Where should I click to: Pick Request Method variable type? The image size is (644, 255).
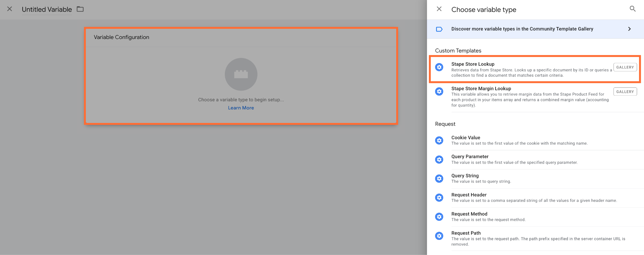[536, 217]
